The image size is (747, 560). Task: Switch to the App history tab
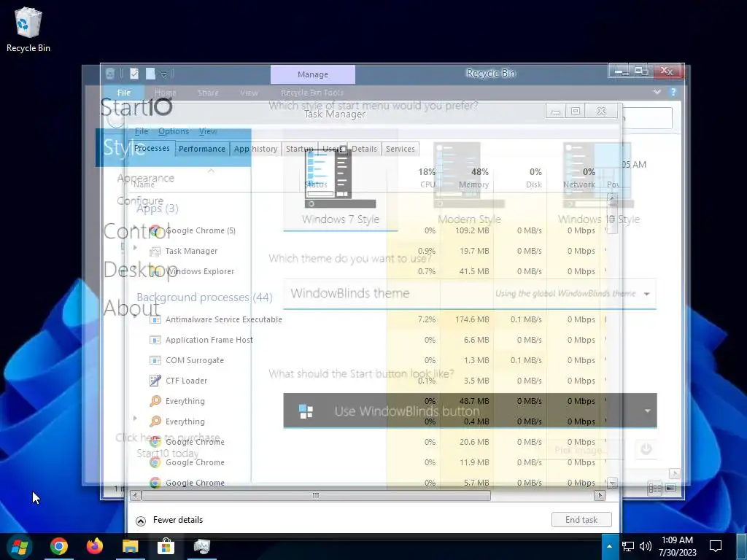255,149
